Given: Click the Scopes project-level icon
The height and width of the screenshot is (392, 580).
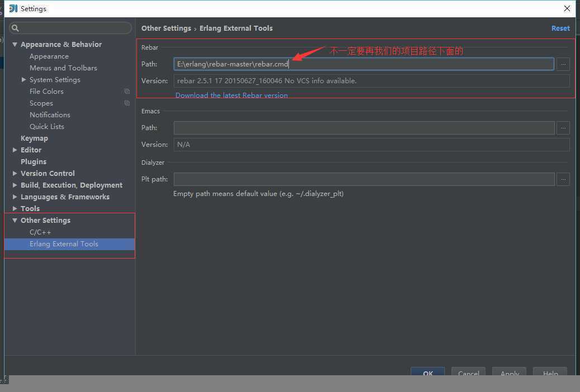Looking at the screenshot, I should [x=127, y=103].
